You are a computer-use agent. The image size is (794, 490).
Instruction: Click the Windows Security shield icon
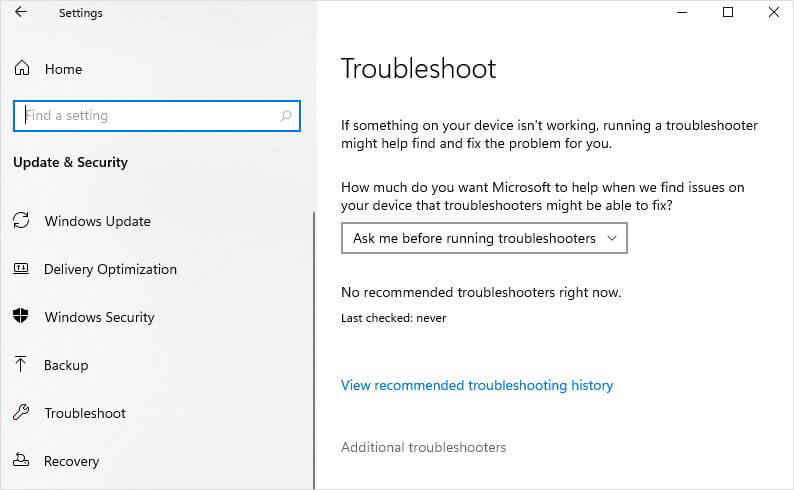pyautogui.click(x=21, y=316)
